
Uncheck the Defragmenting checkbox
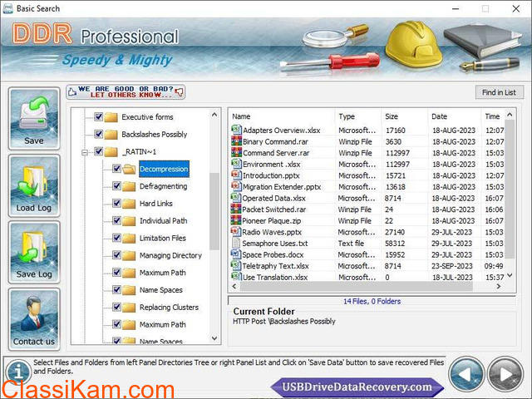[x=116, y=186]
